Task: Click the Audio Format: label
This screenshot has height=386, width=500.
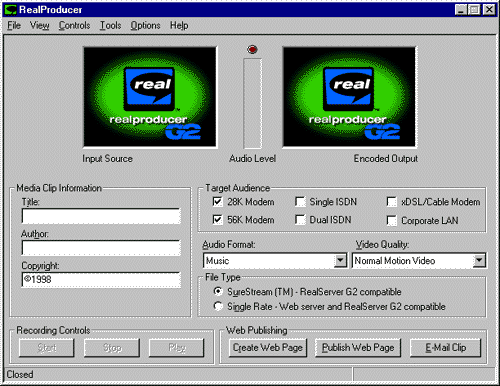Action: pos(229,245)
